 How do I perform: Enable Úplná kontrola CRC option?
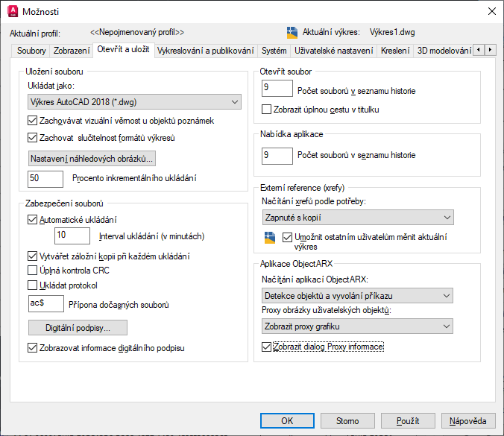click(x=32, y=270)
